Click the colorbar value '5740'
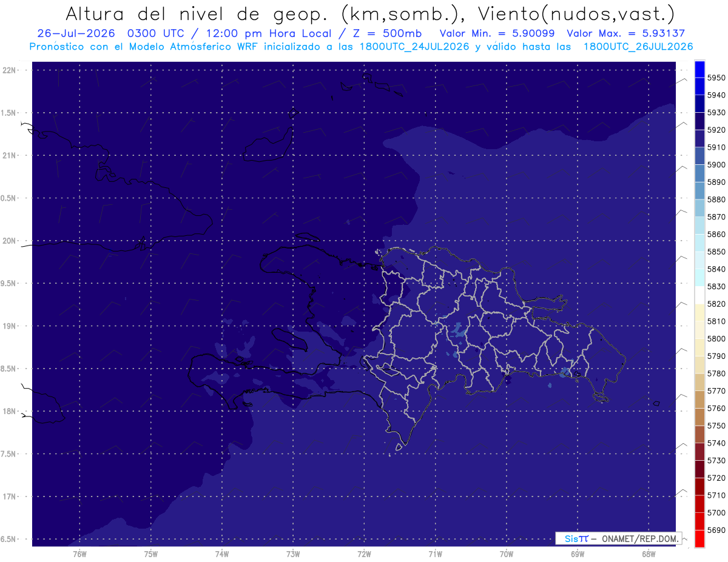This screenshot has height=562, width=728. coord(716,443)
